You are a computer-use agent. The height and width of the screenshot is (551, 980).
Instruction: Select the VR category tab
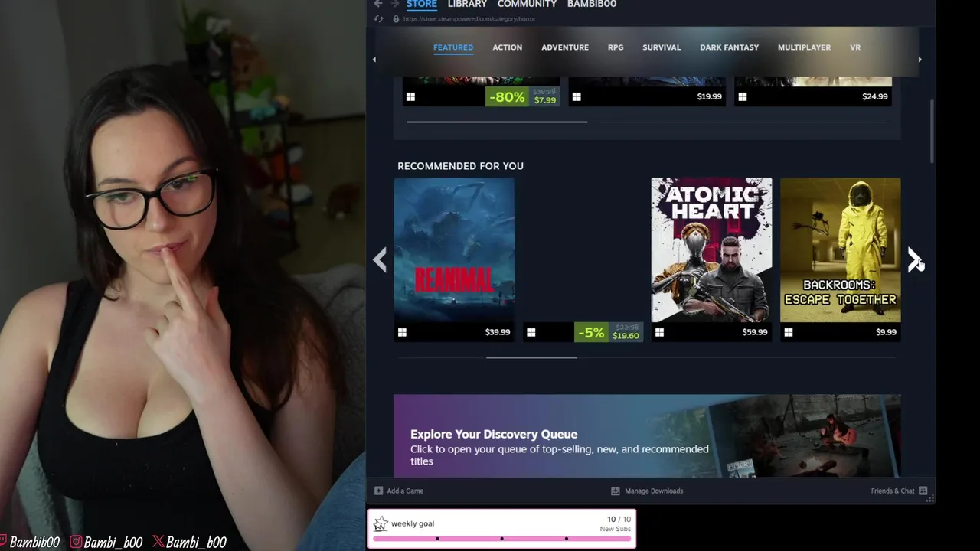tap(855, 47)
